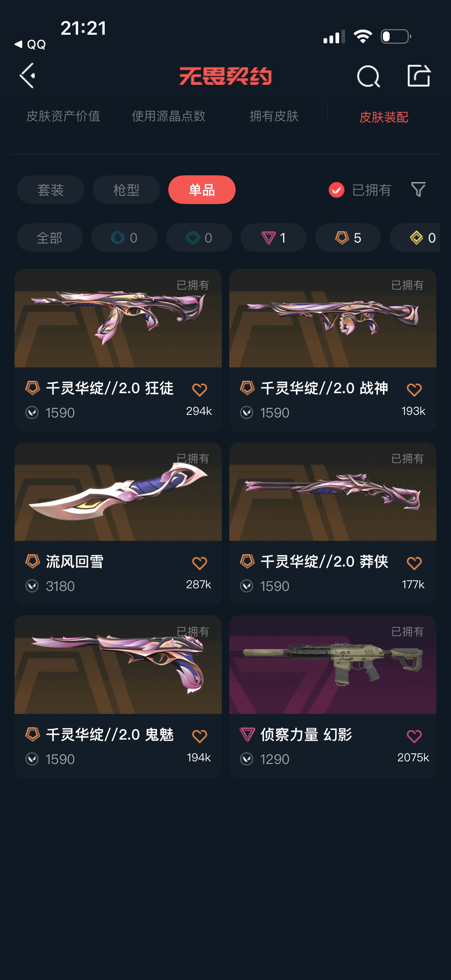The height and width of the screenshot is (980, 451).
Task: Open the 拥有皮肤 tab
Action: [274, 116]
